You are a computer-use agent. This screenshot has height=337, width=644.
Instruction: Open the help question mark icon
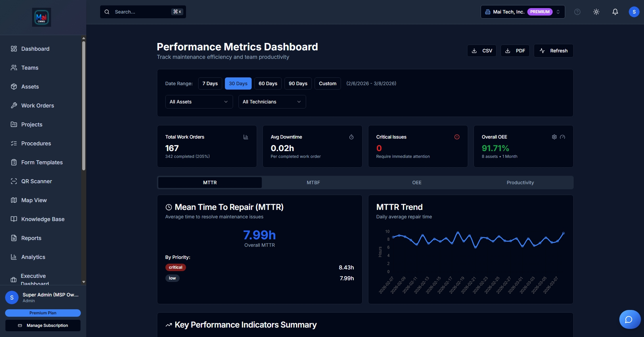tap(577, 11)
